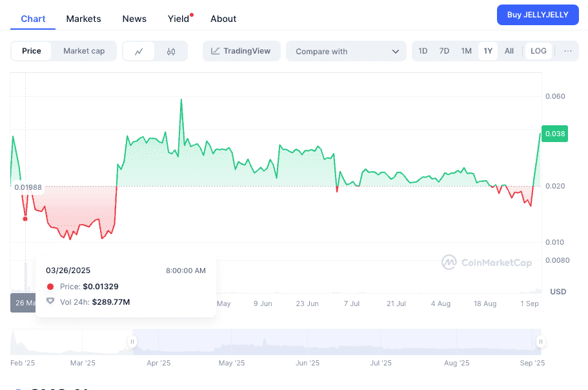The width and height of the screenshot is (588, 390).
Task: Click the 9 Jun axis label
Action: click(263, 303)
